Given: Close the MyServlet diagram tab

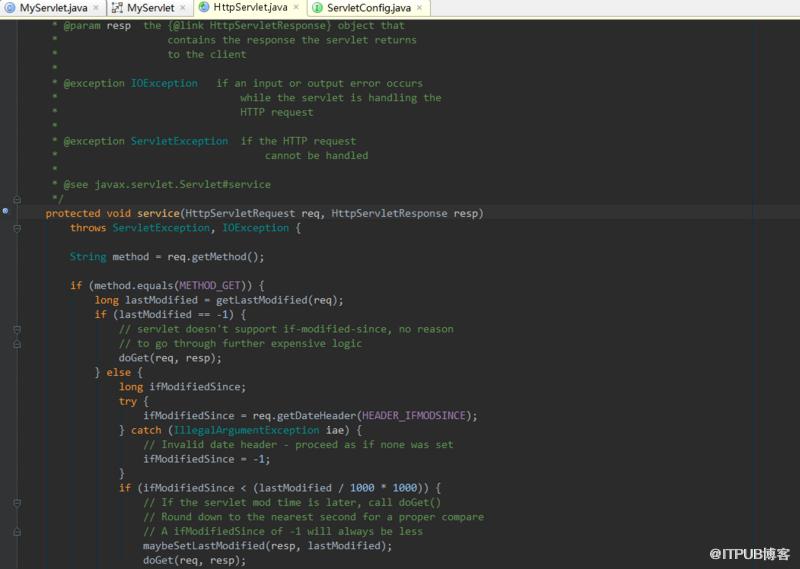Looking at the screenshot, I should [x=183, y=8].
